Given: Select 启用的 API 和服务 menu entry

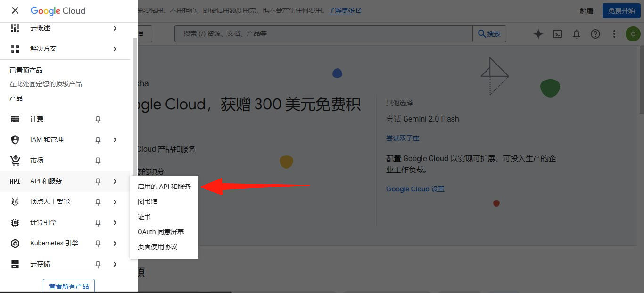Looking at the screenshot, I should point(164,187).
